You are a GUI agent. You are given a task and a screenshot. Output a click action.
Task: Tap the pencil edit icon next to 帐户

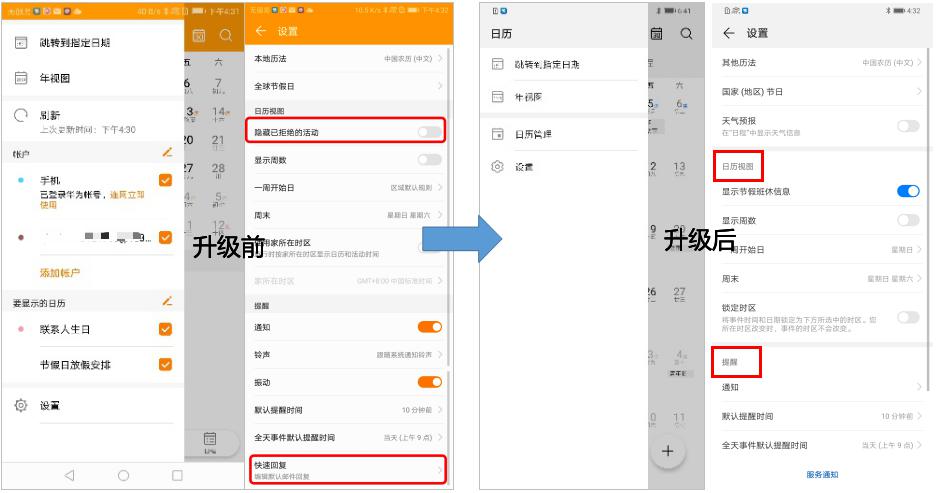168,153
